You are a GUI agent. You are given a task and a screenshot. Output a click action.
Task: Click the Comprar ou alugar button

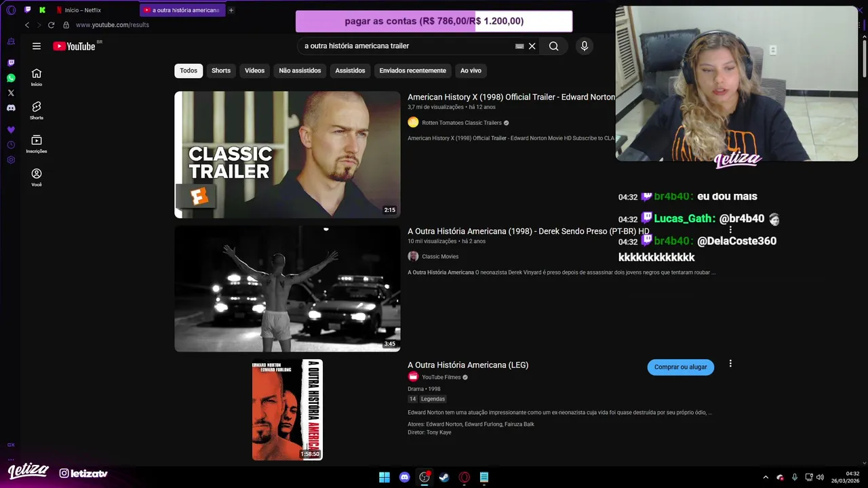(x=680, y=367)
